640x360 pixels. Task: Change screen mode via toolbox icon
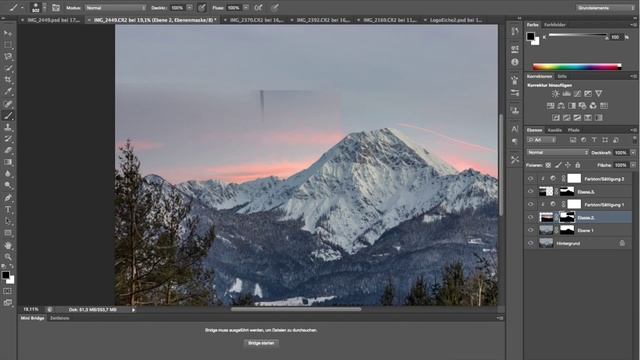point(8,303)
